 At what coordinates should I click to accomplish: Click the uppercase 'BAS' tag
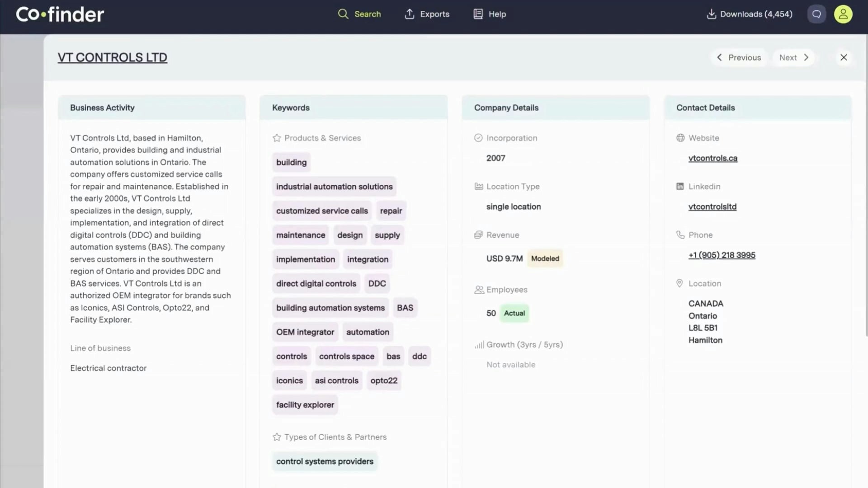(x=405, y=308)
